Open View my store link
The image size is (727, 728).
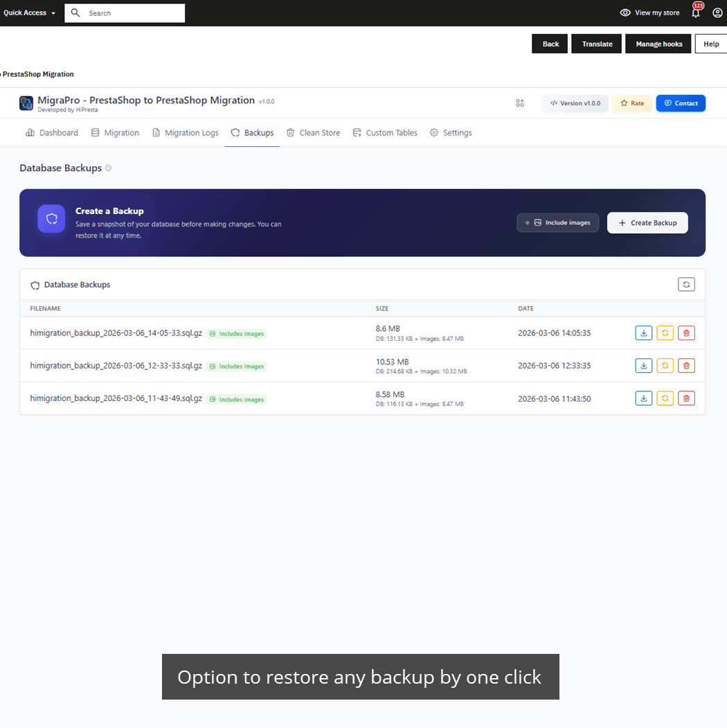pyautogui.click(x=649, y=12)
